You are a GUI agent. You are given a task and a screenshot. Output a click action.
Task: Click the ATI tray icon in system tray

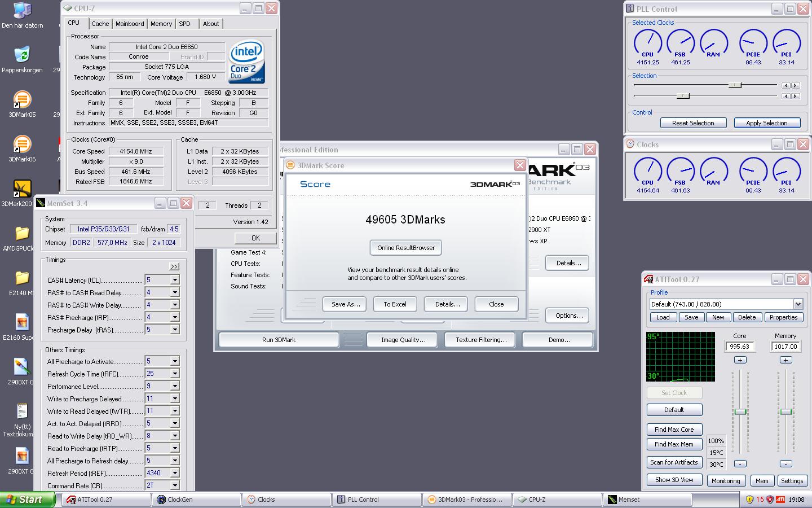click(780, 500)
